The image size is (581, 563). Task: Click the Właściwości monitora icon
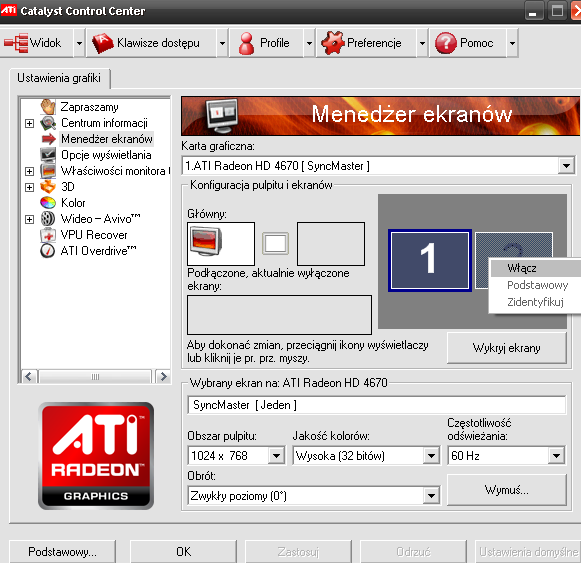tap(48, 171)
